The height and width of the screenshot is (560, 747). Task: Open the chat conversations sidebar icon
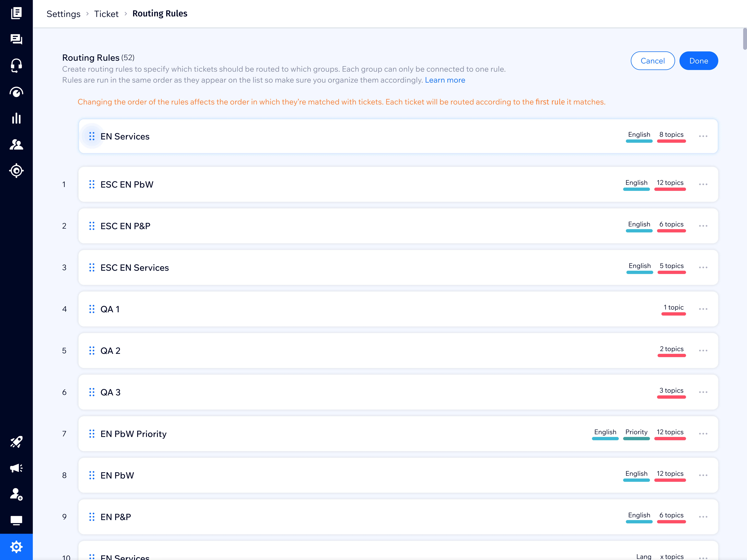(16, 39)
